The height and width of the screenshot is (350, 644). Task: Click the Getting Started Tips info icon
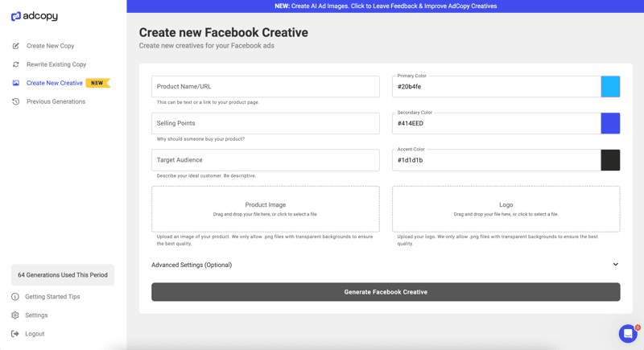click(15, 297)
